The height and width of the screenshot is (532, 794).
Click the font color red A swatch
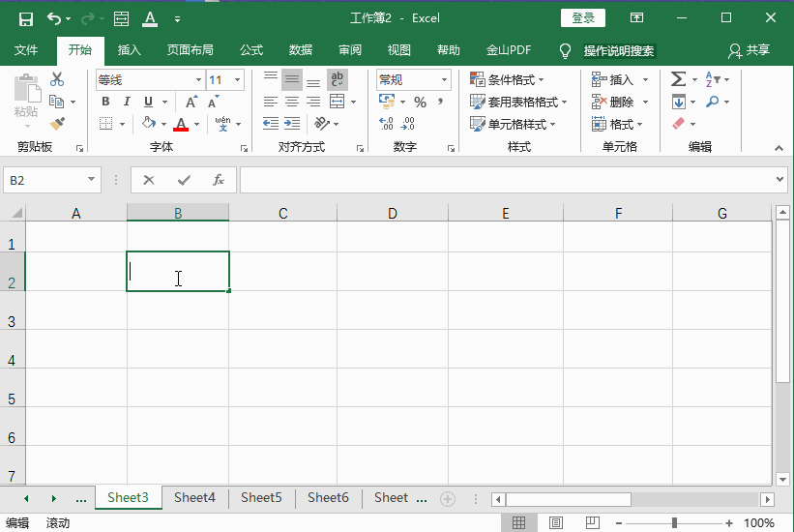[180, 124]
